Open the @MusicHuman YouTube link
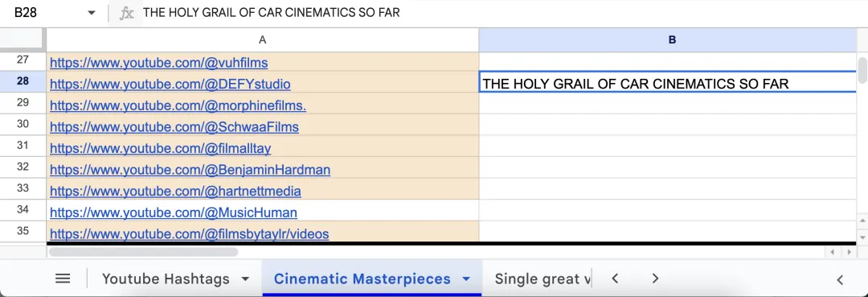The width and height of the screenshot is (868, 297). pyautogui.click(x=174, y=212)
